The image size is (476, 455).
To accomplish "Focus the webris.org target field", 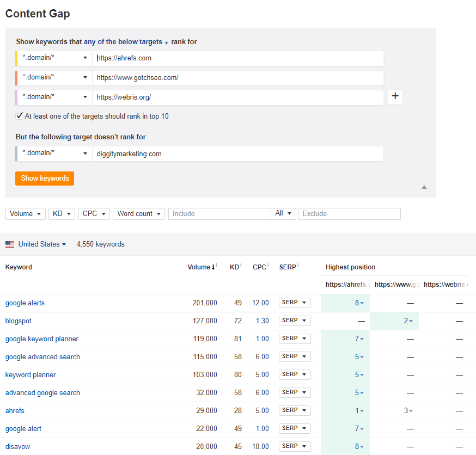I will point(238,97).
